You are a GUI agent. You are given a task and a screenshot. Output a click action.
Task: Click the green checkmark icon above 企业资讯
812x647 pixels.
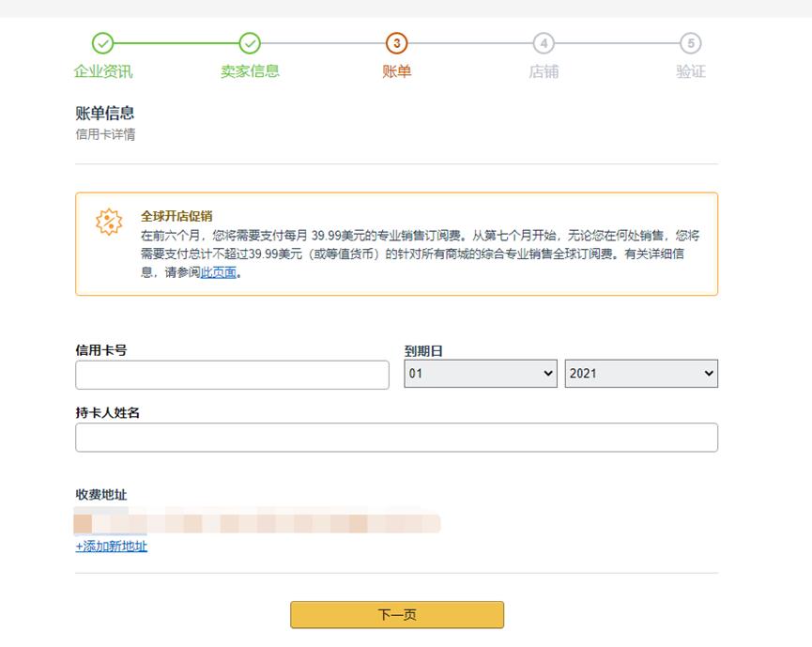(103, 41)
